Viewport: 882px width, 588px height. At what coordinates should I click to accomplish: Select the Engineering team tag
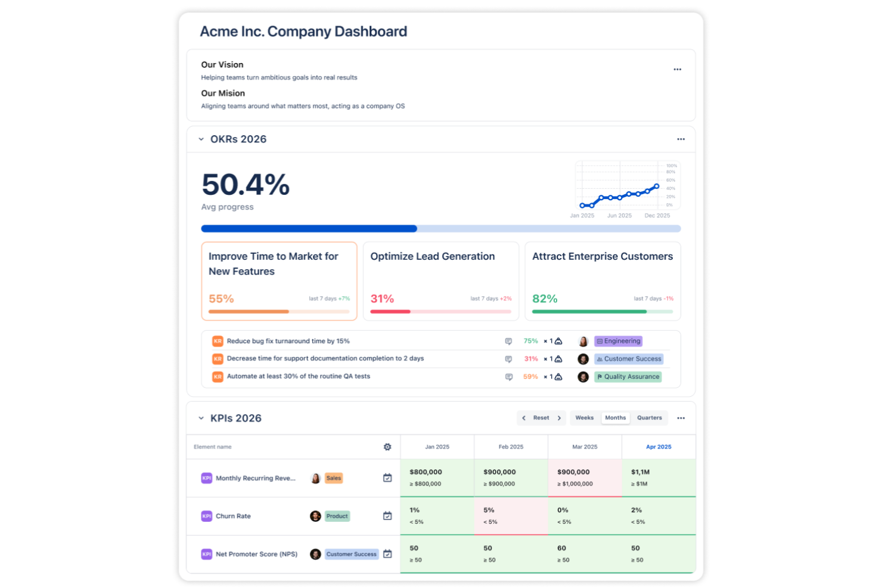(x=618, y=341)
